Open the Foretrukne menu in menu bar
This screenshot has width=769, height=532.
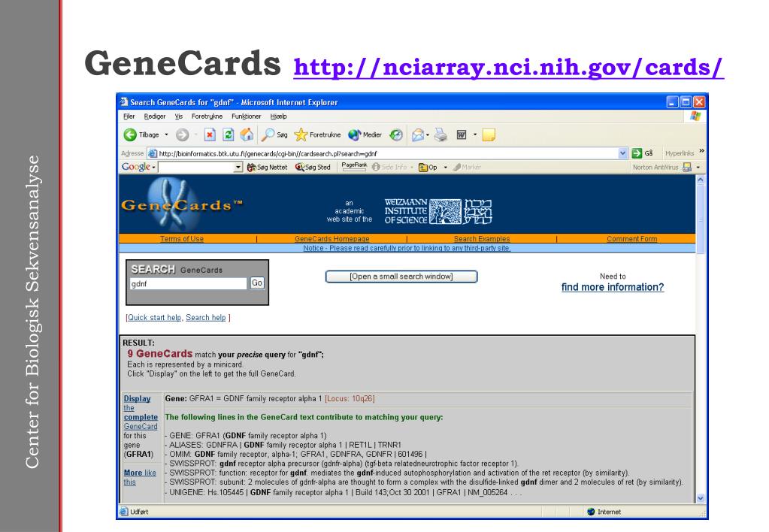pos(207,116)
